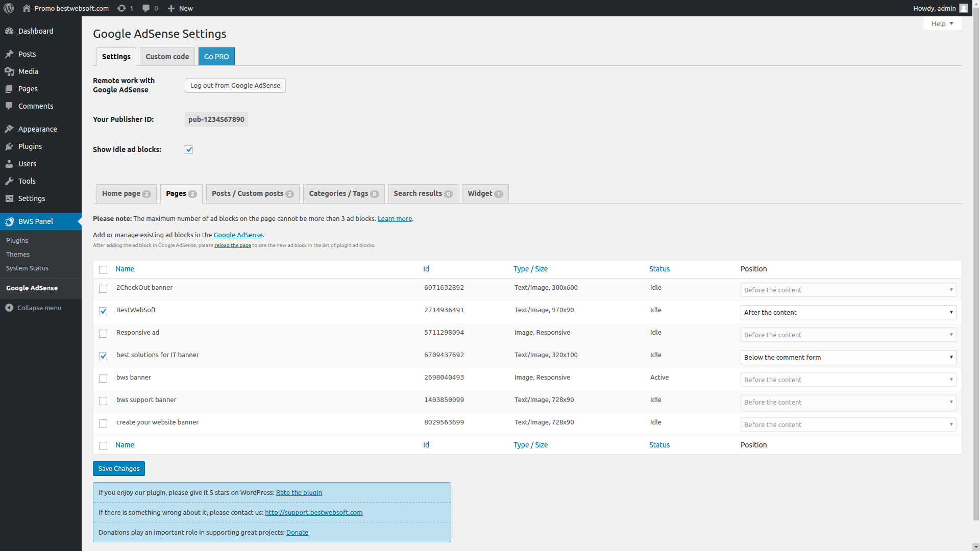Open support.bestwebsoft.com link
Screen dimensions: 980x551
coord(313,512)
